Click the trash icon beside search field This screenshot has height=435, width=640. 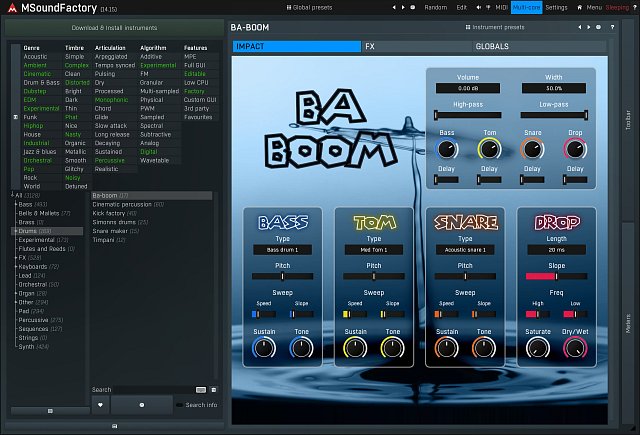click(x=213, y=389)
